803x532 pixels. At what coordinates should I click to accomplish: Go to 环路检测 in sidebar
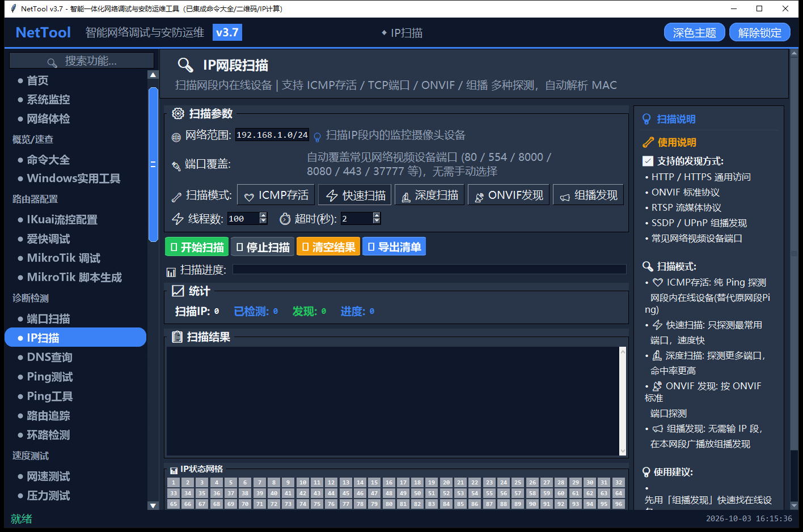[x=48, y=435]
